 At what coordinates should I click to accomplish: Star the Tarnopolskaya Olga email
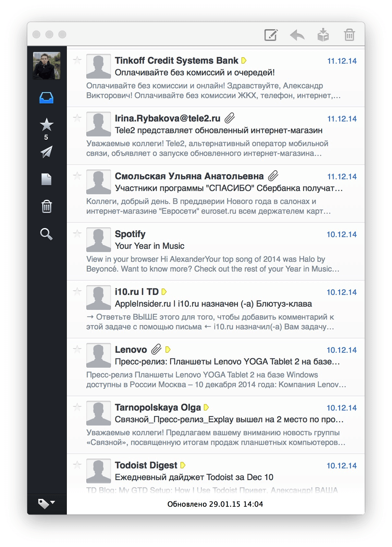[x=77, y=407]
